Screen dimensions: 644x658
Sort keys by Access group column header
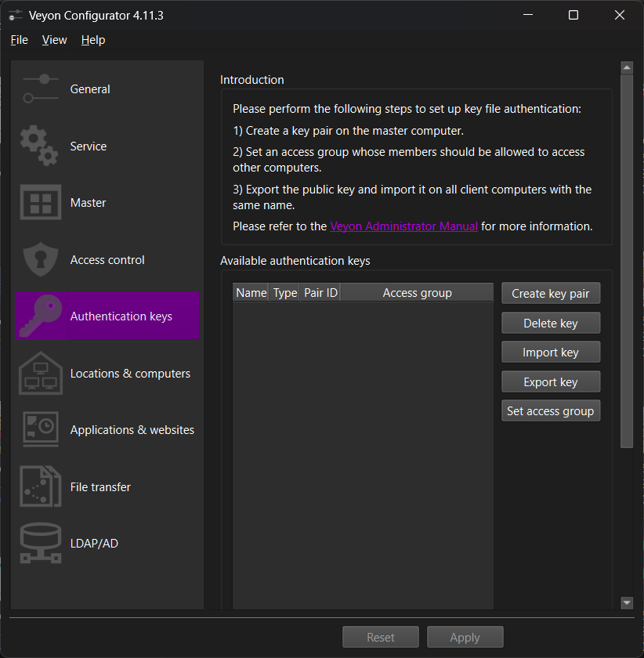point(417,292)
